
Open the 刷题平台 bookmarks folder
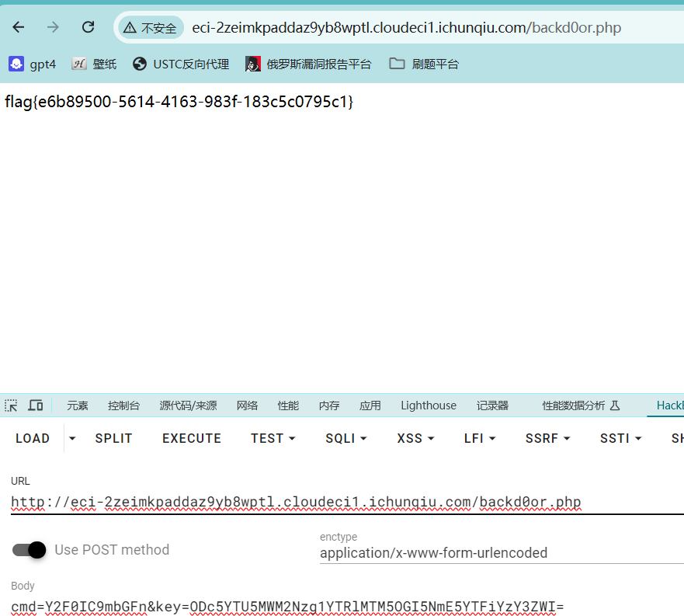click(424, 64)
